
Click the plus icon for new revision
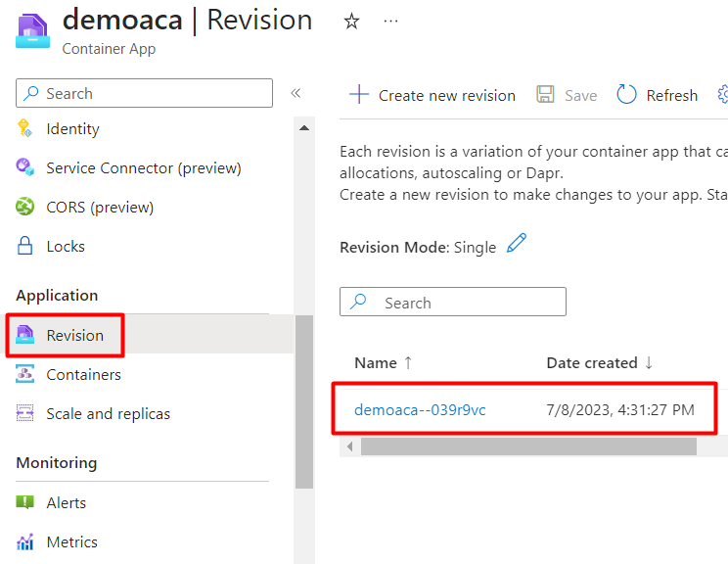(x=359, y=94)
